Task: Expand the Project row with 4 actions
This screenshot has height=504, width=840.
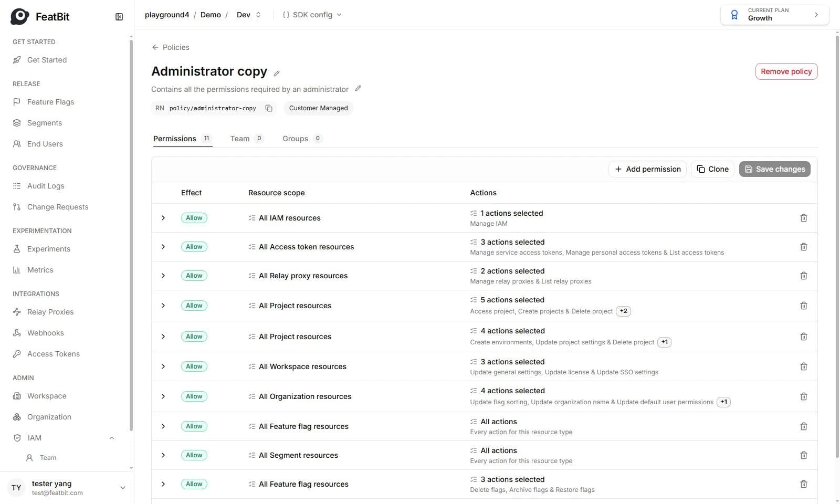Action: point(163,337)
